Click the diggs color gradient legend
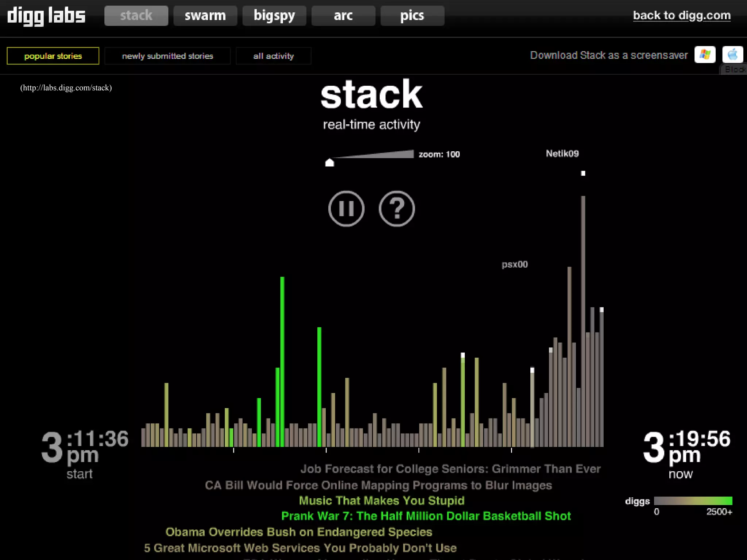 pos(693,501)
